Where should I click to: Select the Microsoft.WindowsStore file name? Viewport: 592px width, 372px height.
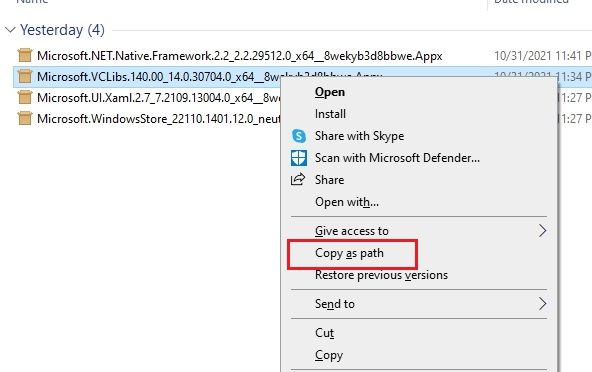point(159,119)
